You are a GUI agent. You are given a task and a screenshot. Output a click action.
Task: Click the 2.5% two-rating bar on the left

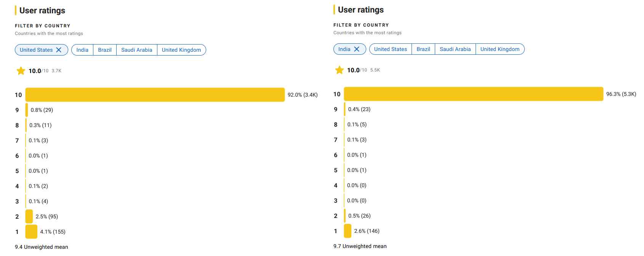pos(29,216)
